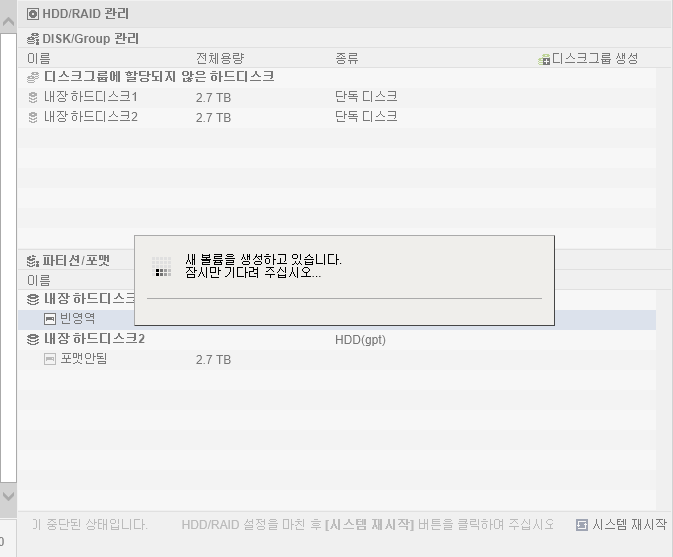Click disk icon of 내장 하드디스크2 in partition list
The width and height of the screenshot is (673, 557).
(x=33, y=339)
